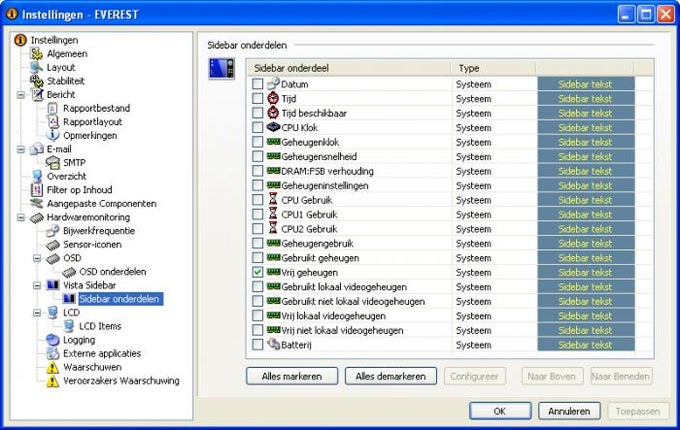The image size is (680, 430).
Task: Click the OSD onderdelen icon
Action: pos(69,272)
